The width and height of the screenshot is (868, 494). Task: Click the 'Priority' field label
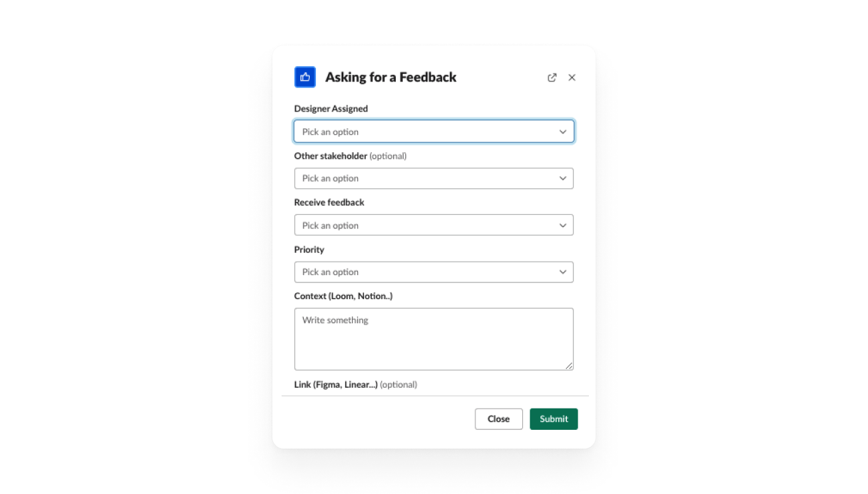(309, 250)
